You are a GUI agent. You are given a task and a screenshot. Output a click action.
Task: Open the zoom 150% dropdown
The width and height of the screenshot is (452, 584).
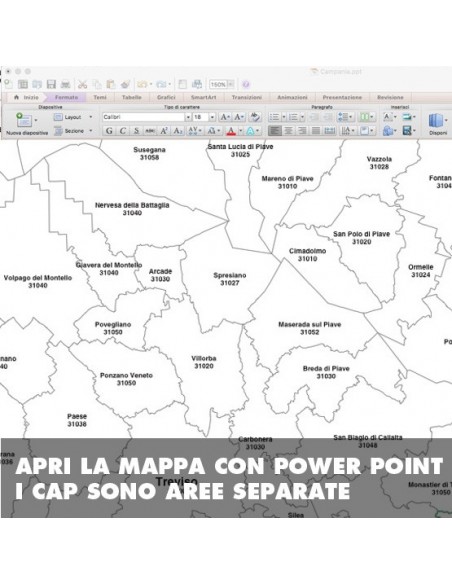click(230, 85)
